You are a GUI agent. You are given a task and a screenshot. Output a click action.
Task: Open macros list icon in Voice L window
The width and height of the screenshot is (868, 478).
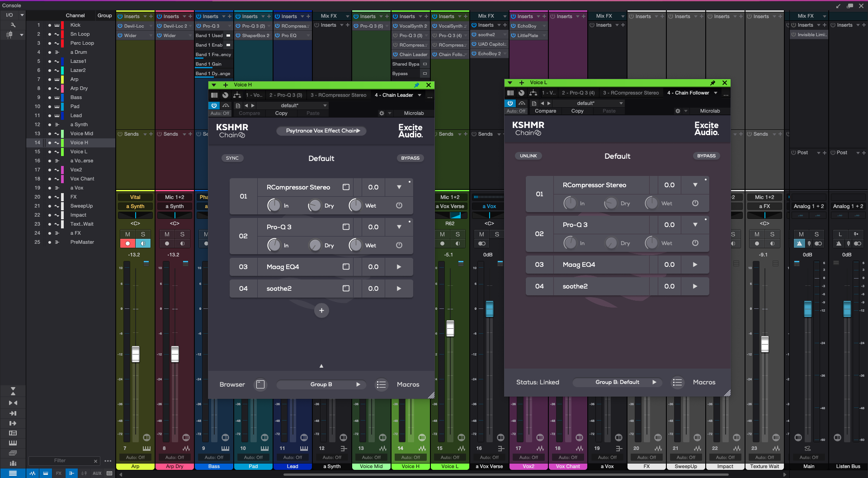[x=677, y=383]
